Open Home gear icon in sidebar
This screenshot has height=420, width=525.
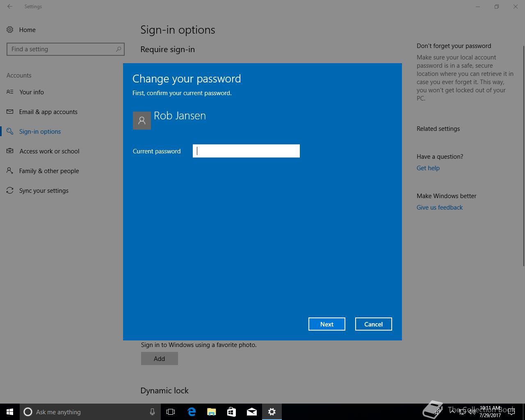(10, 30)
